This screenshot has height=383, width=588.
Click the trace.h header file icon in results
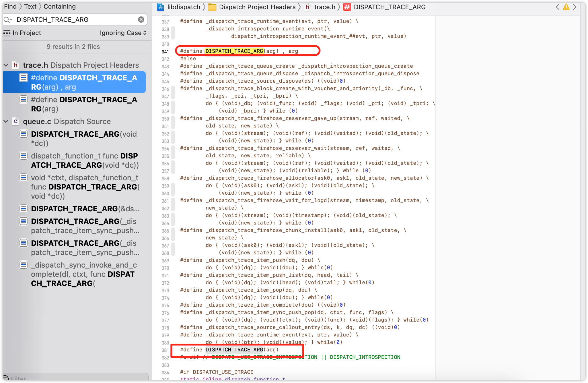[x=15, y=65]
